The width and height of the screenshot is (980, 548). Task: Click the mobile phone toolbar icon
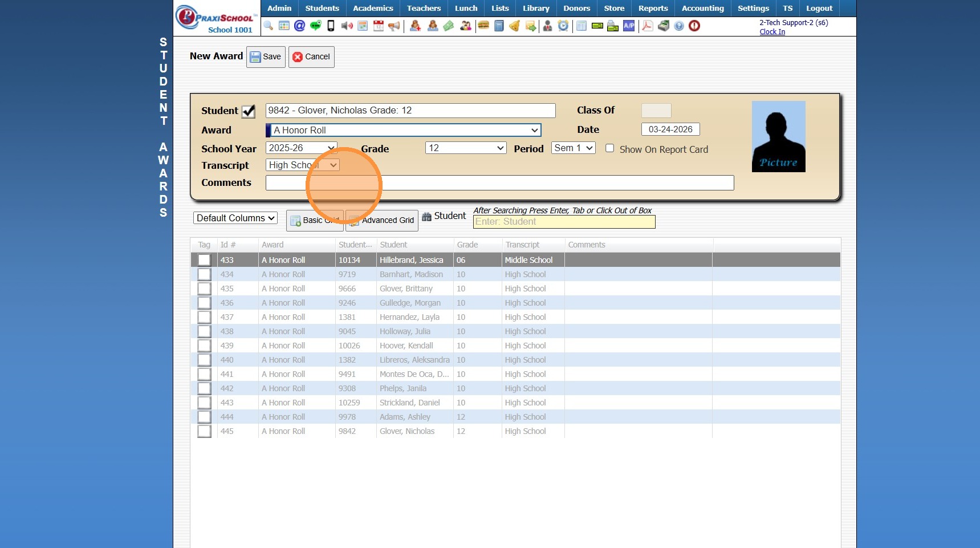coord(331,26)
